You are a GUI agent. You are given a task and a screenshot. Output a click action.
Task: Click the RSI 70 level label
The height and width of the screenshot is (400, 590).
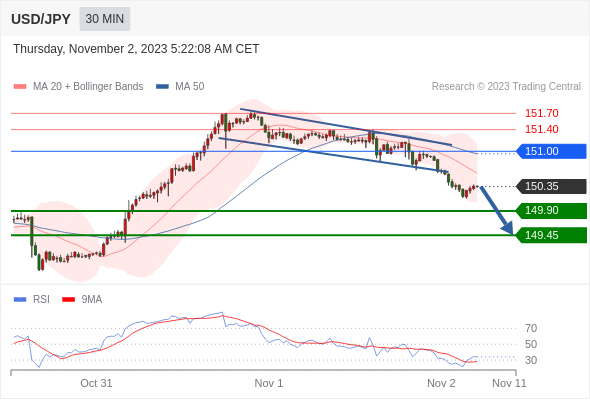531,328
